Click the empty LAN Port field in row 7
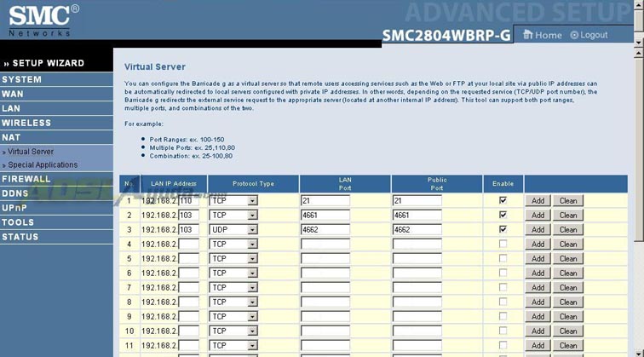Viewport: 644px width, 357px height. click(x=325, y=288)
